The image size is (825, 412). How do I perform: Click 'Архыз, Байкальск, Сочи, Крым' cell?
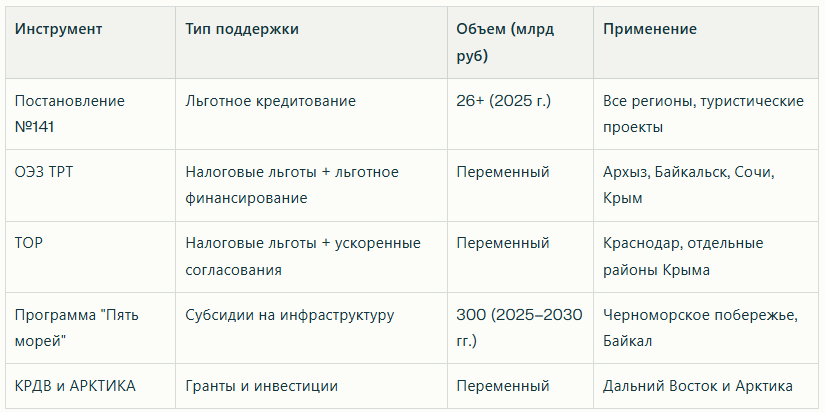coord(689,185)
